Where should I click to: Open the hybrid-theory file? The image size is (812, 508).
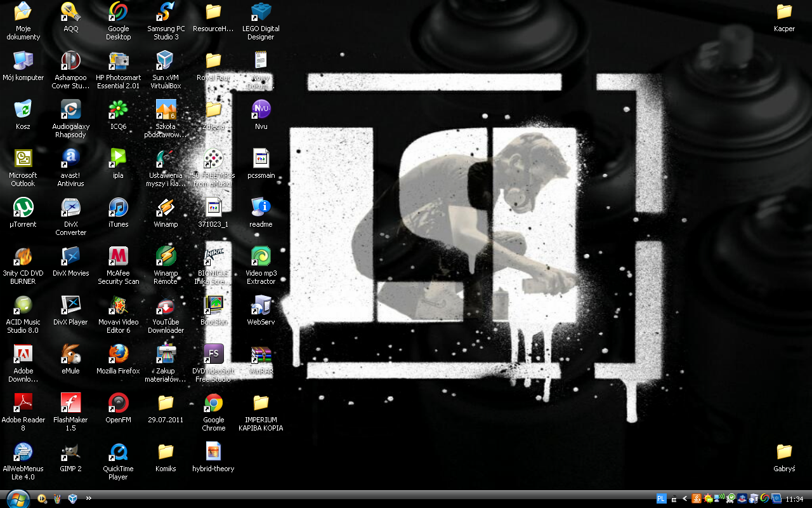coord(214,457)
